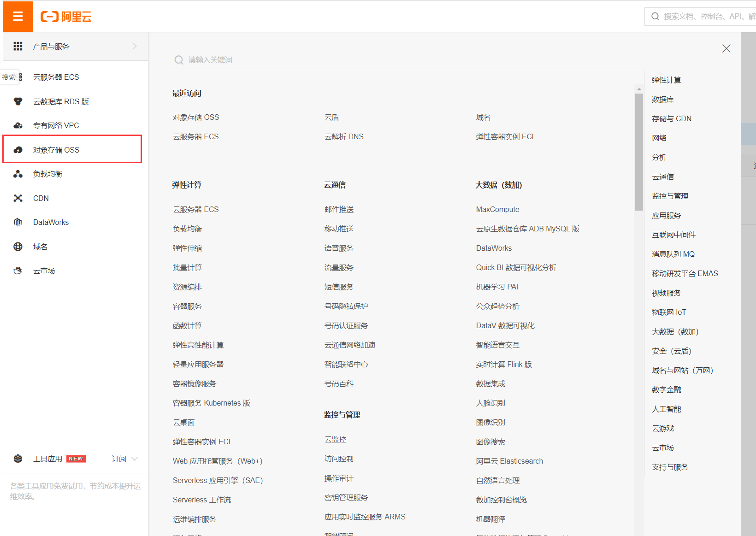Select 互联网中间件 category

673,235
